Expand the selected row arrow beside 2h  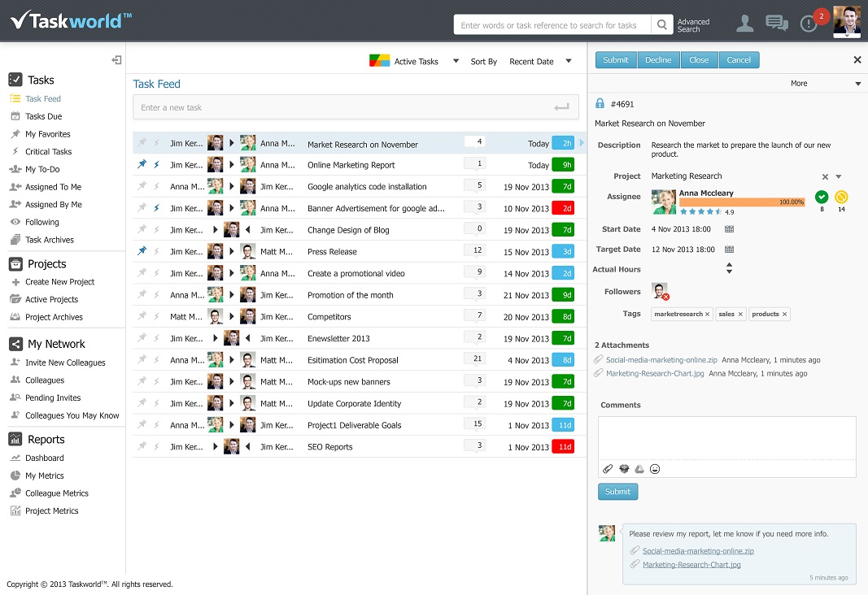pos(582,143)
